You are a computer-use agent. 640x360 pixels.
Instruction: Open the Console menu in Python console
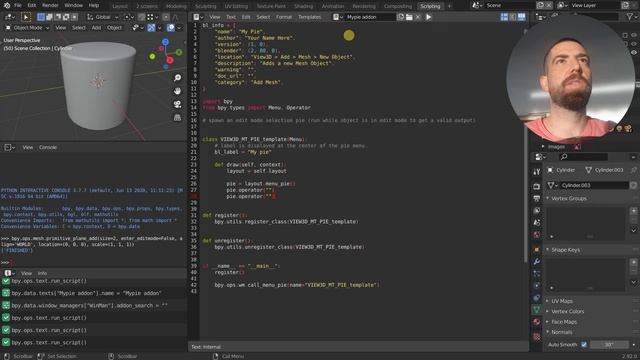pos(48,147)
